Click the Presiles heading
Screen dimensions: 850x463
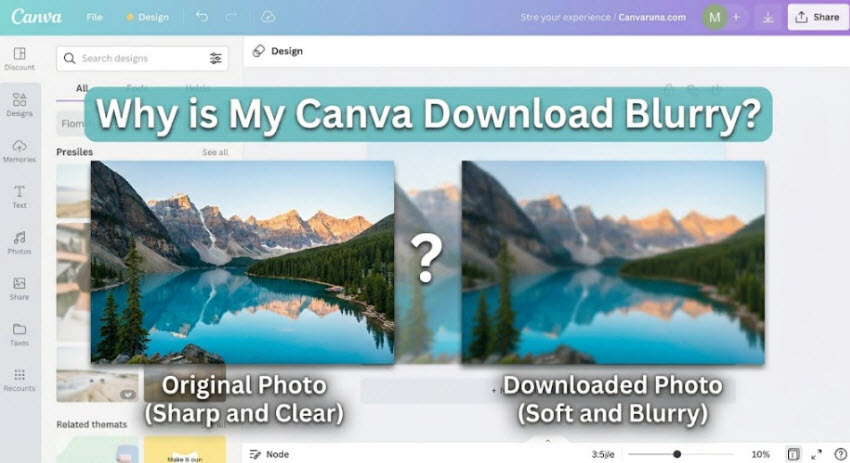coord(74,152)
